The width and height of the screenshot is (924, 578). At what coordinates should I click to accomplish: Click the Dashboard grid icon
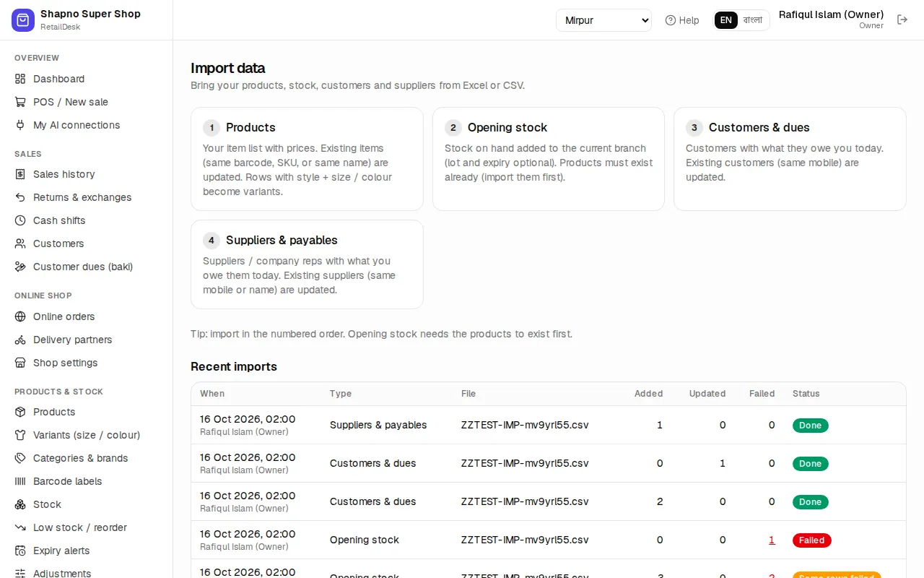[20, 79]
